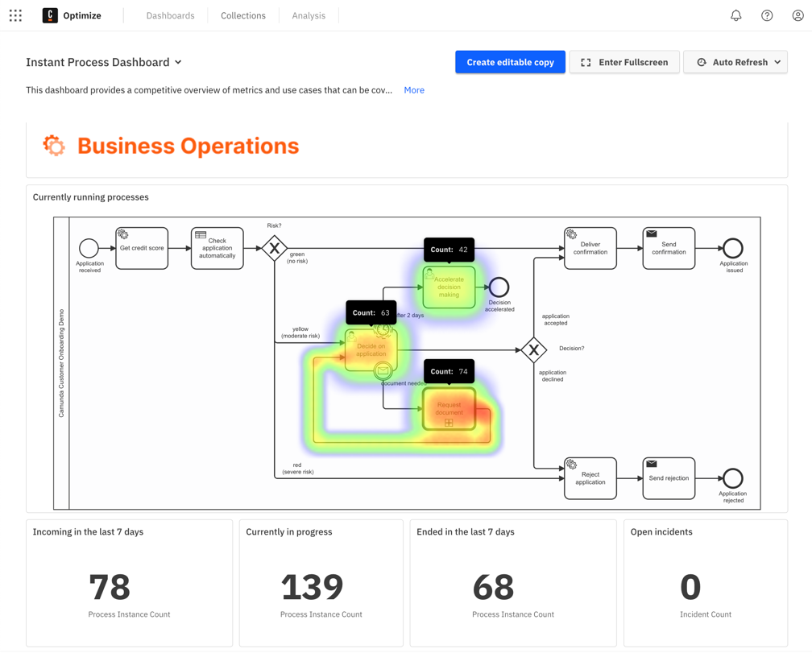Click the 0 open incidents count

[x=690, y=587]
